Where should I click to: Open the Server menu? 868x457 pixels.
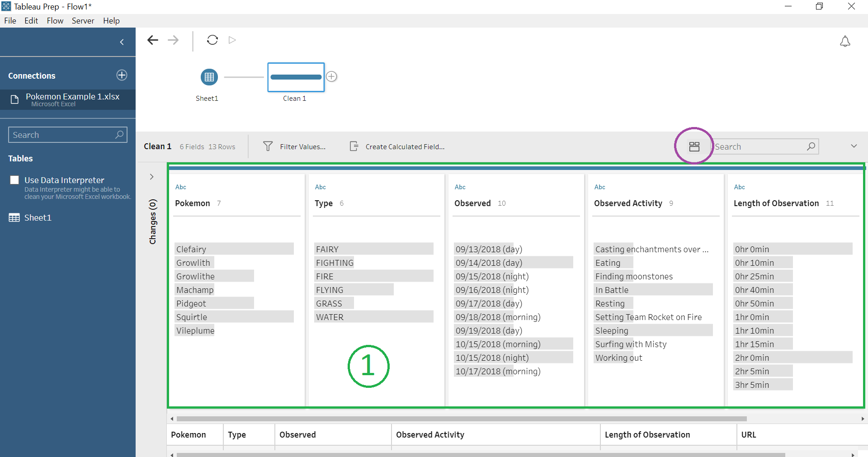pyautogui.click(x=83, y=20)
